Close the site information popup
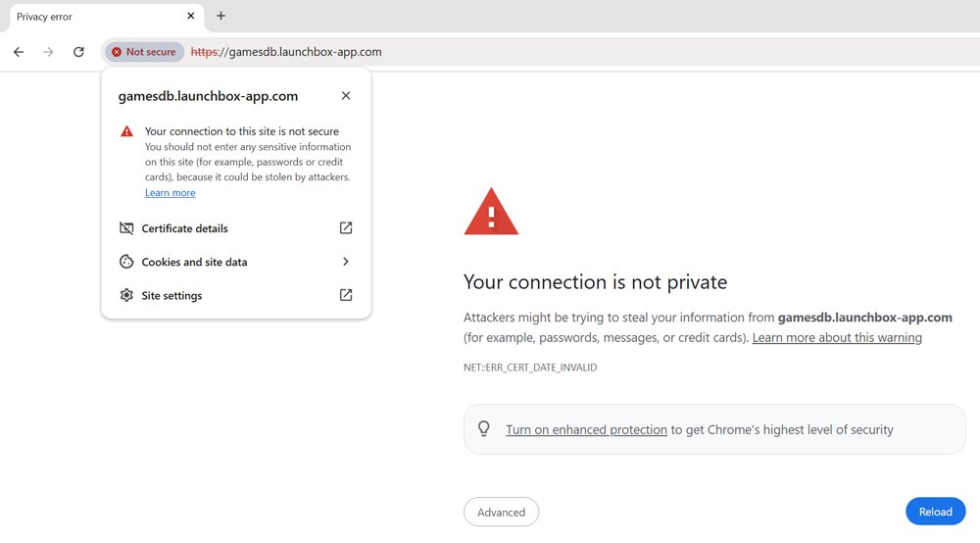This screenshot has width=980, height=543. tap(345, 96)
